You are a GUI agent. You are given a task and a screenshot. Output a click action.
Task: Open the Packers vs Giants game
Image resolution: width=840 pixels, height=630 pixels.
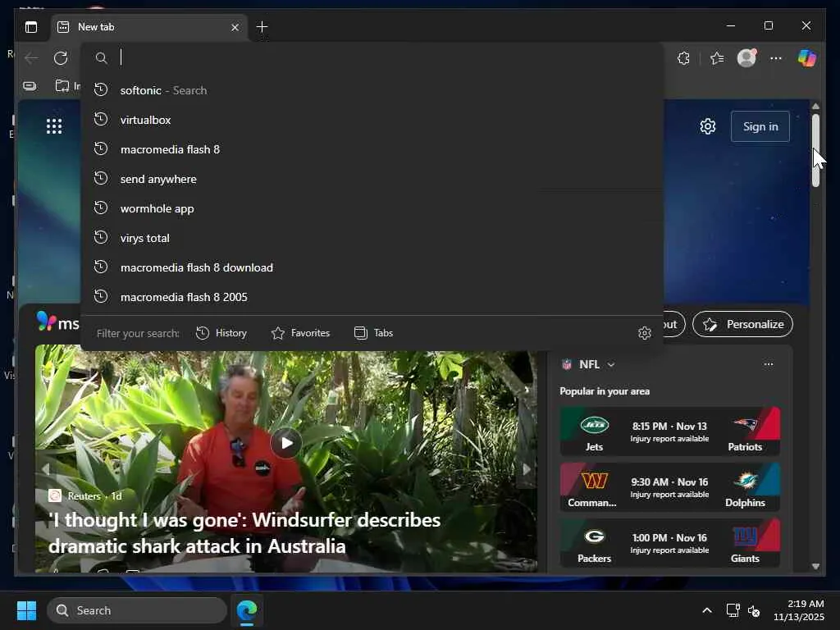coord(669,543)
